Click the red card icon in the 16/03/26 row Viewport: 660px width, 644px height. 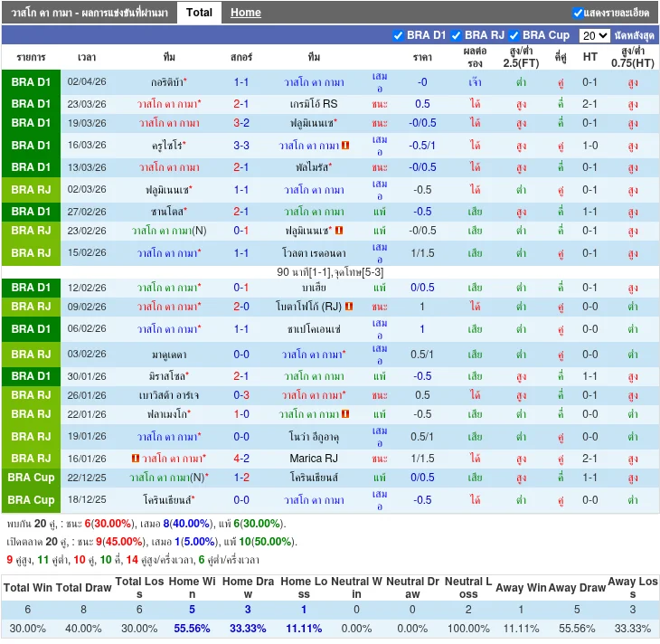click(x=345, y=146)
